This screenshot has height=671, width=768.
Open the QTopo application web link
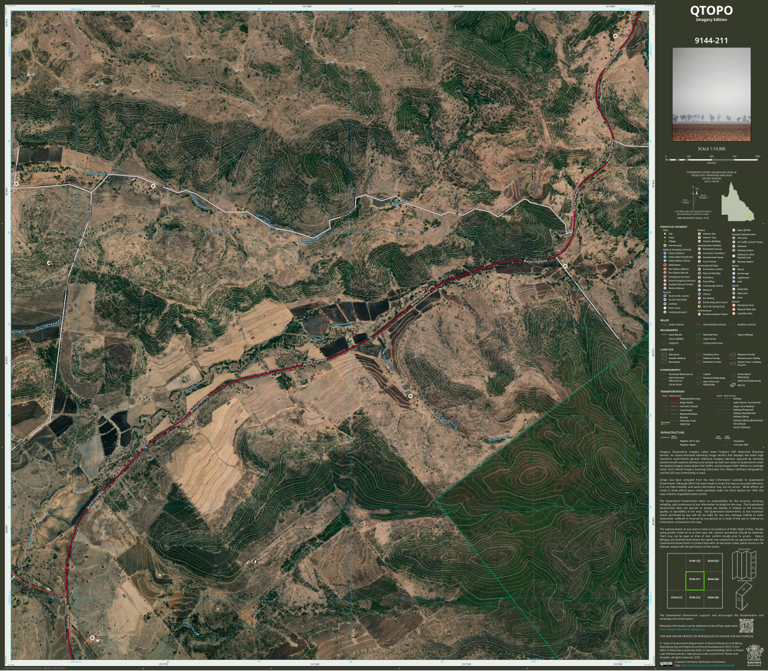click(682, 630)
